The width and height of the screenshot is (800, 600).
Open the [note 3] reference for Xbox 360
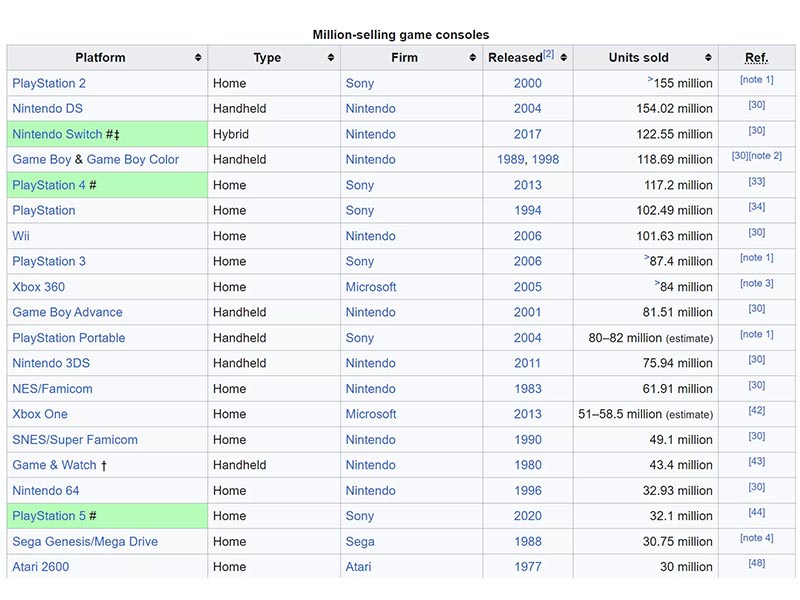(x=757, y=283)
